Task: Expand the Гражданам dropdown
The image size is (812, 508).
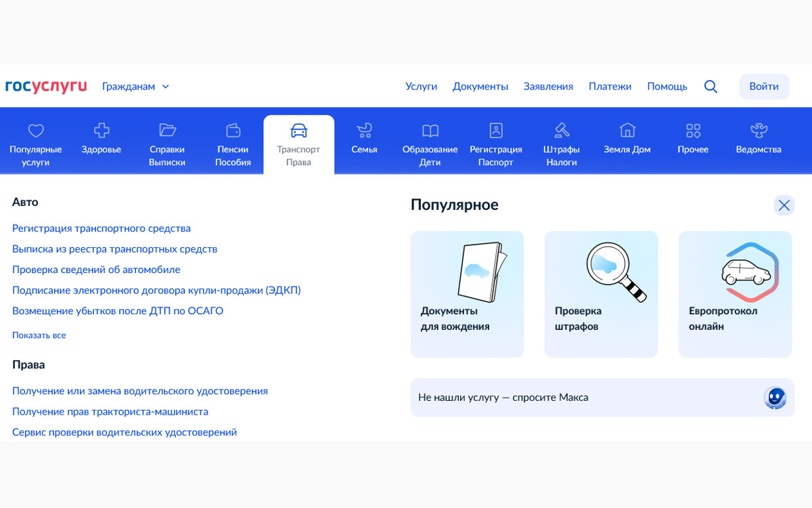Action: pos(135,86)
